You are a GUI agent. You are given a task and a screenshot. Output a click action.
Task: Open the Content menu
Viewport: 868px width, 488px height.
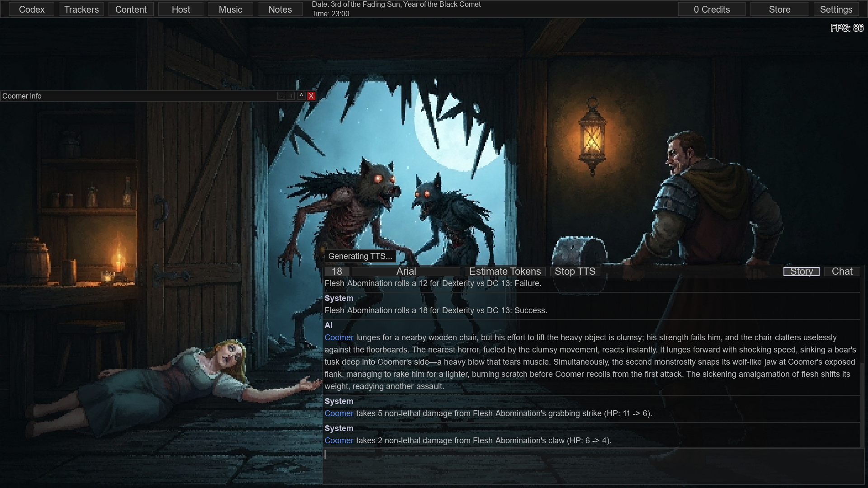[x=131, y=9]
